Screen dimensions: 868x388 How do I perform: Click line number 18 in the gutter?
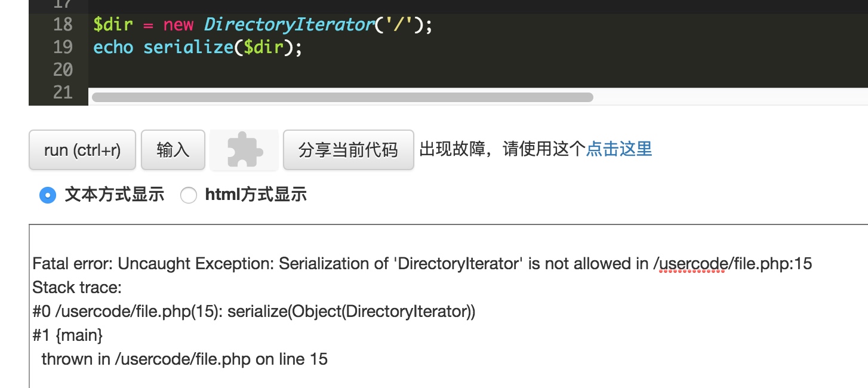(x=62, y=25)
